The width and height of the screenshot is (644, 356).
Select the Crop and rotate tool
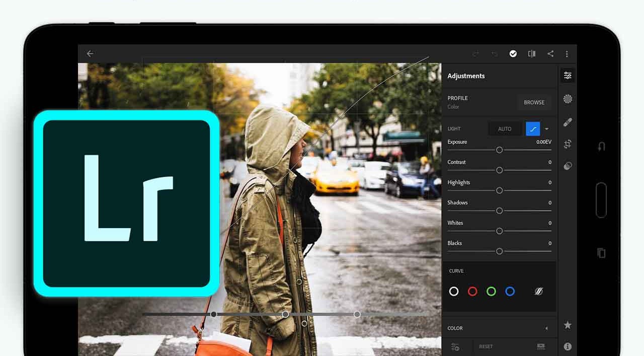pyautogui.click(x=568, y=144)
